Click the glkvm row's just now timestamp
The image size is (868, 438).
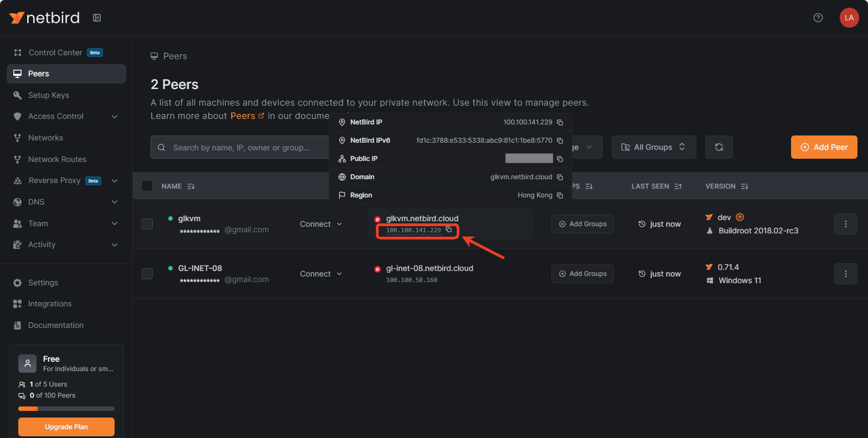tap(665, 224)
